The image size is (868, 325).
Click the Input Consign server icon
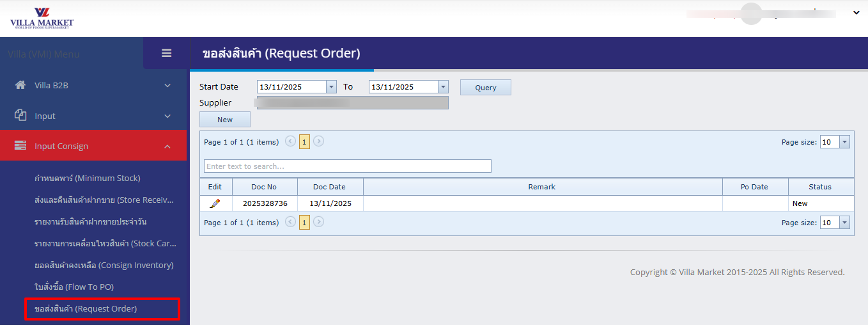(20, 146)
